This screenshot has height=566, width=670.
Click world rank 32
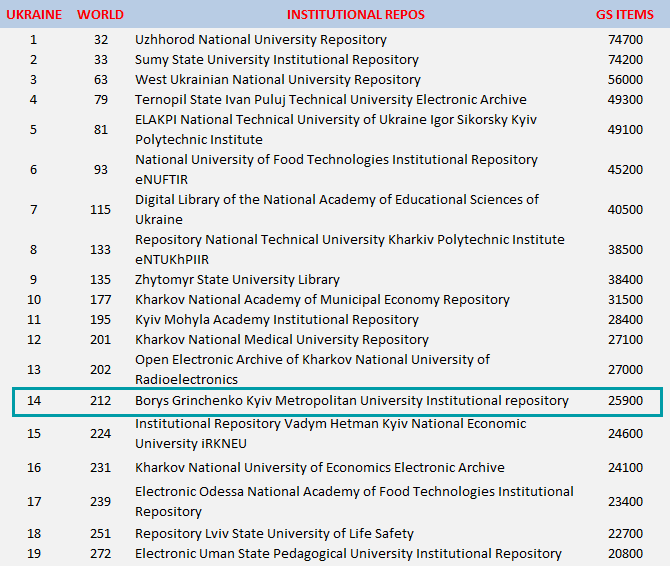tap(101, 40)
